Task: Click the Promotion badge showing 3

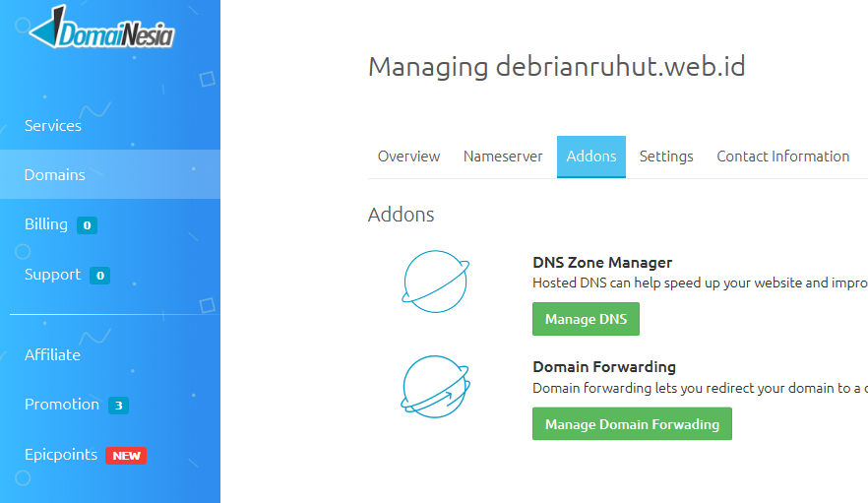Action: tap(118, 406)
